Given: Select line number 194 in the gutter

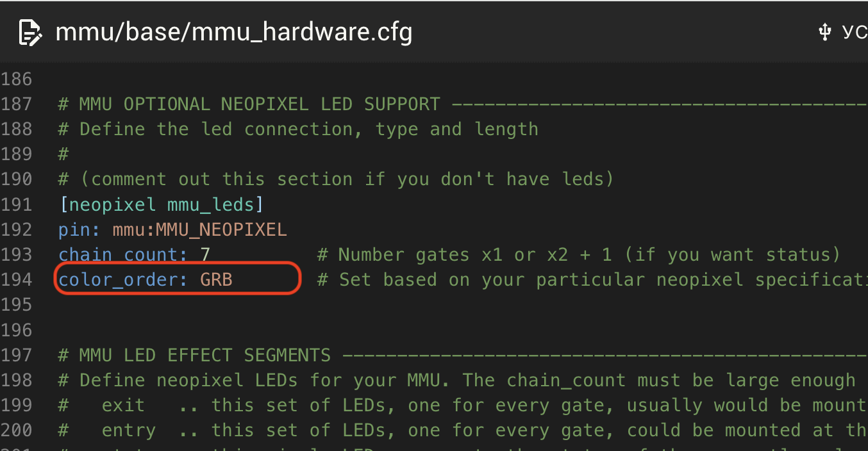Looking at the screenshot, I should point(16,280).
